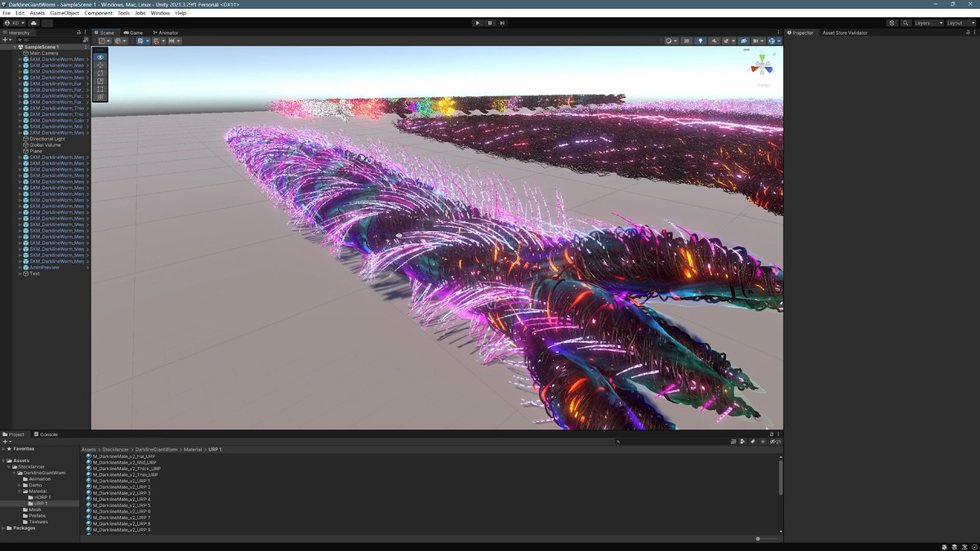Open Unity cloud services icon

click(x=34, y=23)
